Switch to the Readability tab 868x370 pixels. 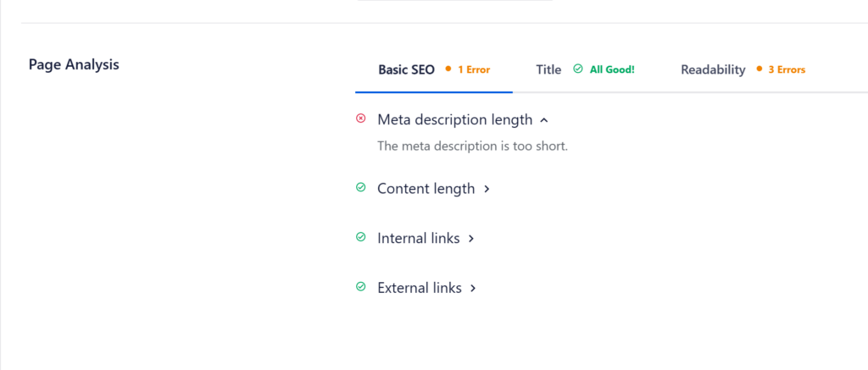point(713,69)
